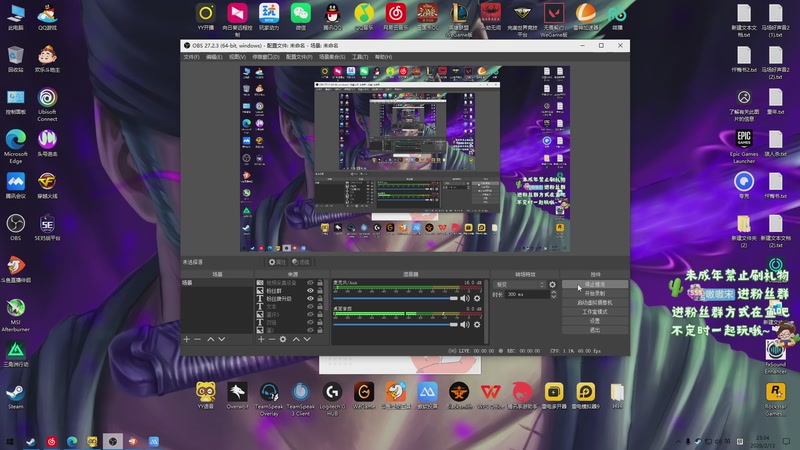Open Windows Start menu
This screenshot has height=450, width=800.
tap(10, 441)
